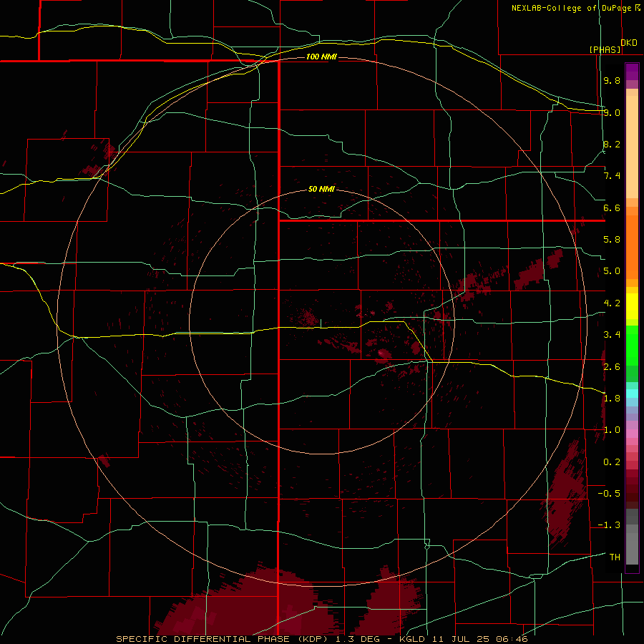Click the yellow color bar segment

tap(632, 306)
